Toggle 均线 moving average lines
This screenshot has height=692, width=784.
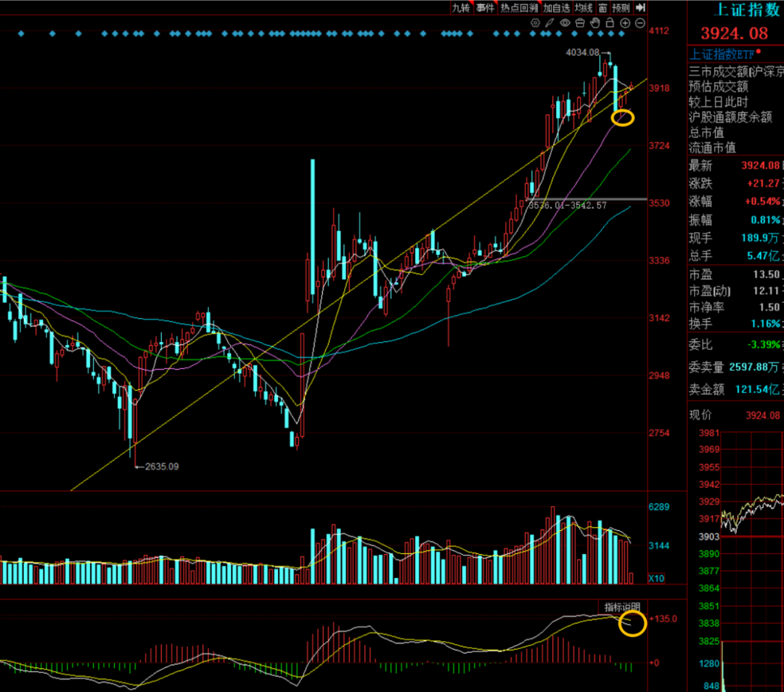pyautogui.click(x=584, y=7)
